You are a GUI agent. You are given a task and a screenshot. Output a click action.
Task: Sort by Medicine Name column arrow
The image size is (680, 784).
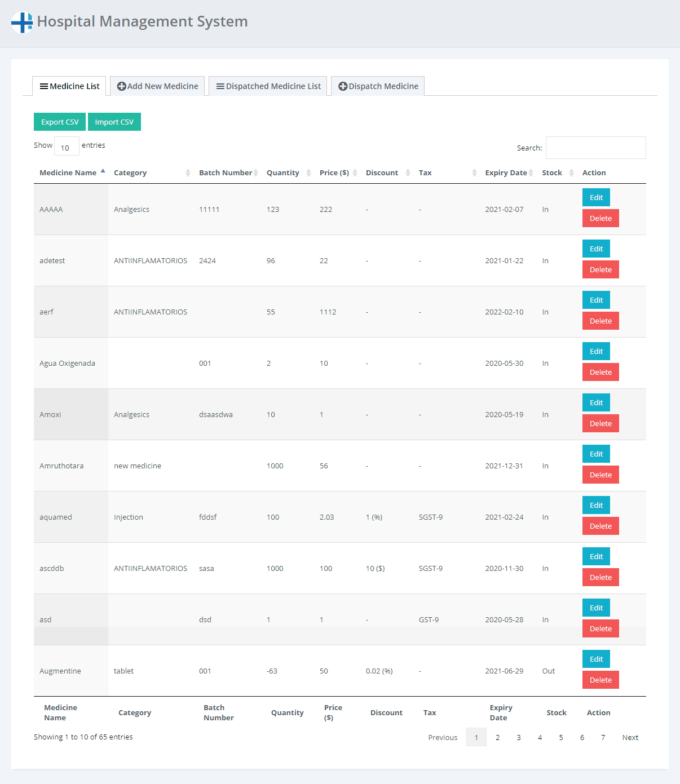(103, 171)
